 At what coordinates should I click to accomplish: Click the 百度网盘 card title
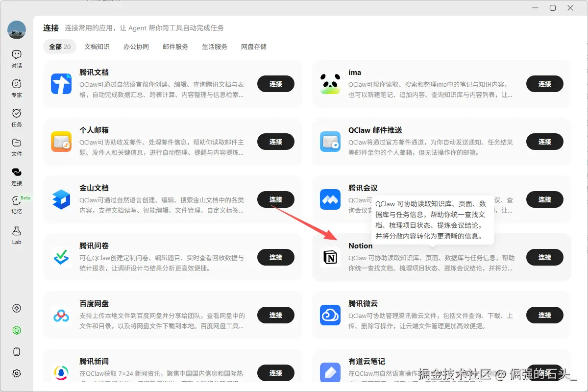click(94, 304)
